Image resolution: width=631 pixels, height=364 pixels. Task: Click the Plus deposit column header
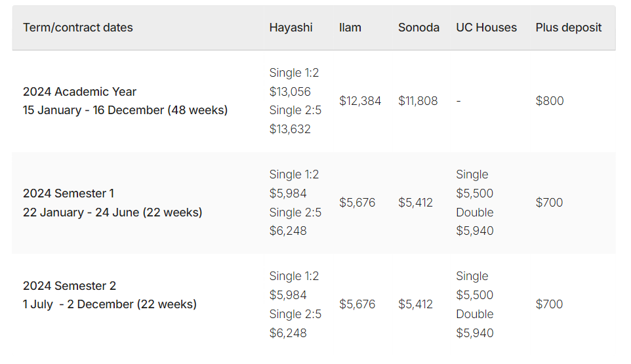[x=569, y=28]
